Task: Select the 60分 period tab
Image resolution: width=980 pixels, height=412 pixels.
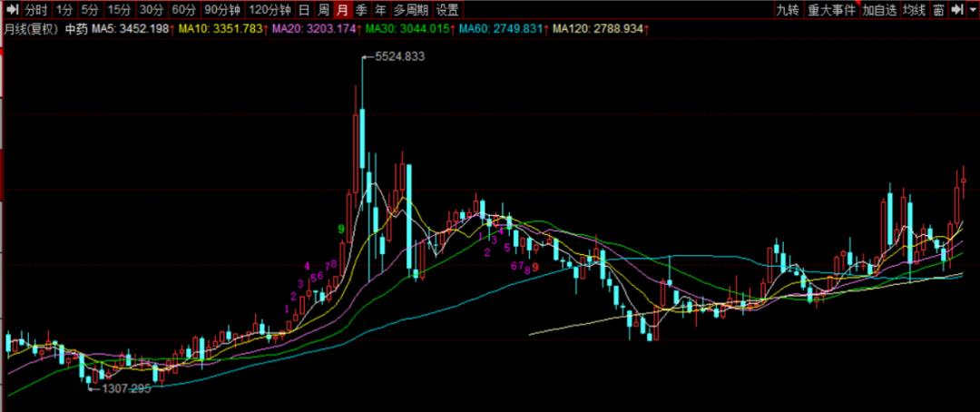Action: [183, 10]
